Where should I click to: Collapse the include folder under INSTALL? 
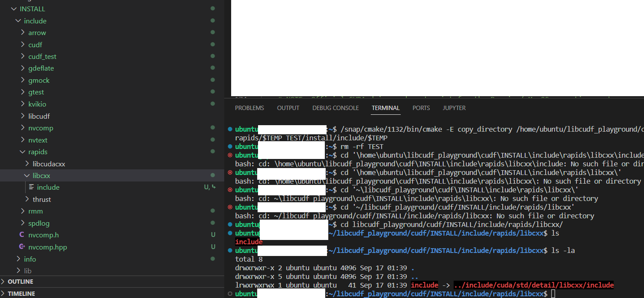(18, 20)
